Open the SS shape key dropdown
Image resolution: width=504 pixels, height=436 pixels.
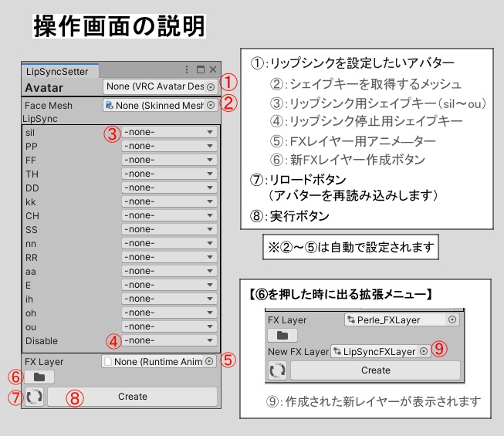(169, 229)
